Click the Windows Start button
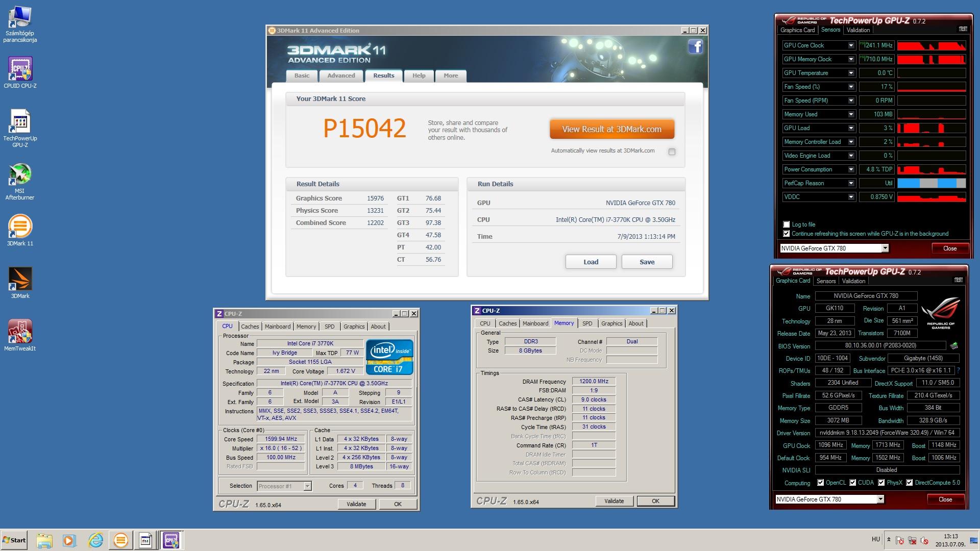 point(14,540)
